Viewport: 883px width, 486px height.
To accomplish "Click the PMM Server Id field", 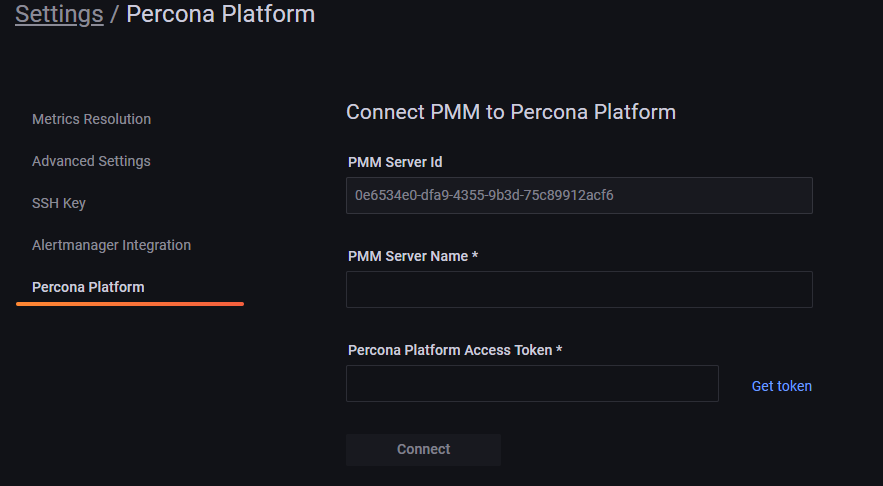I will coord(579,196).
